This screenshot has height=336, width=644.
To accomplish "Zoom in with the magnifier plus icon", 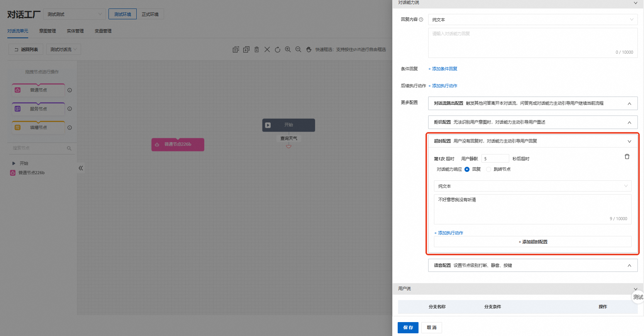I will coord(288,49).
